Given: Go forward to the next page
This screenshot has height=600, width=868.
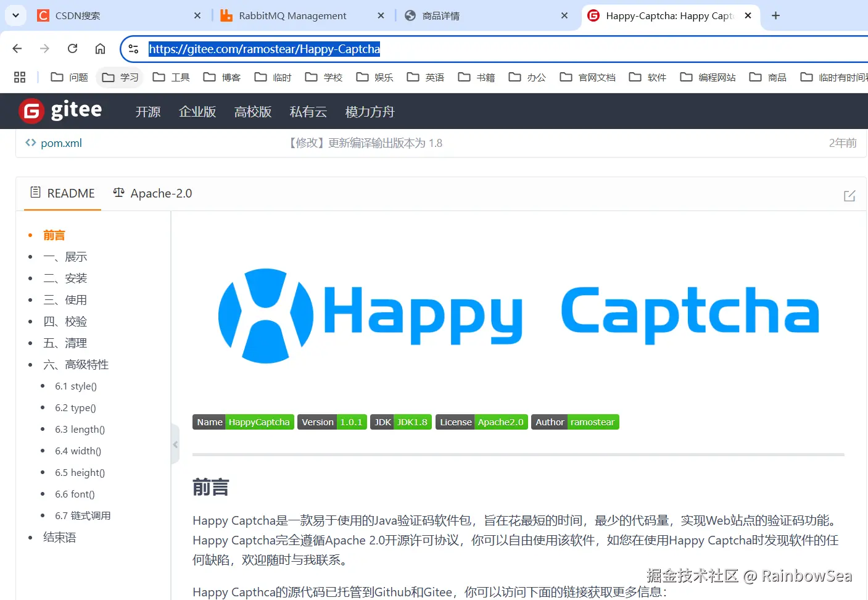Looking at the screenshot, I should coord(44,49).
